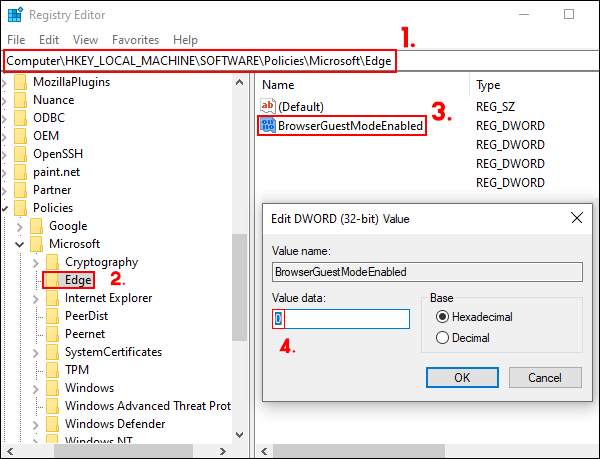Close the Edit DWORD dialog

[x=577, y=218]
